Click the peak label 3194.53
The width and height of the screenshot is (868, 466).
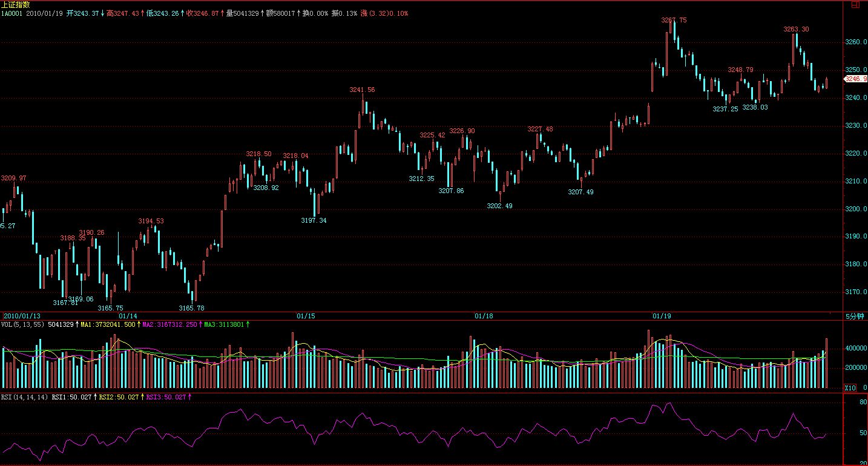click(x=151, y=221)
